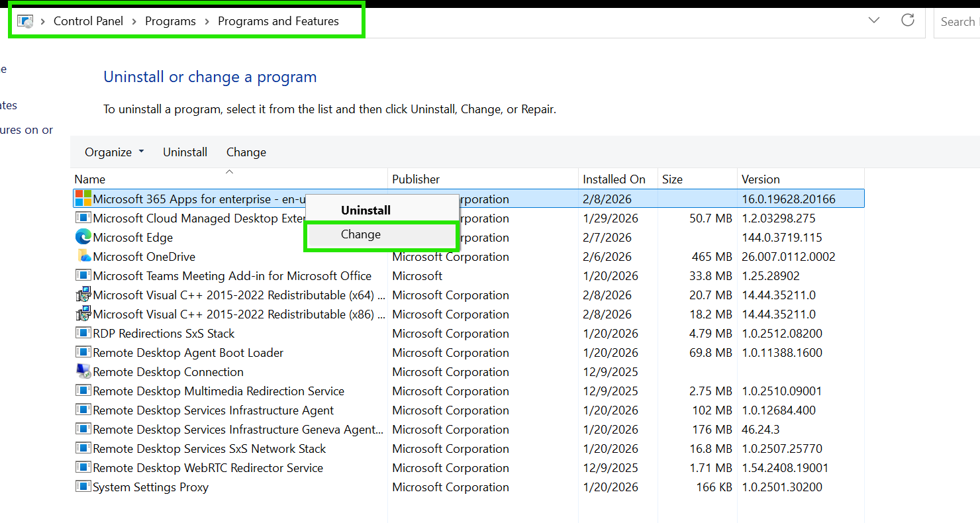This screenshot has height=523, width=980.
Task: Click the System Settings Proxy icon
Action: (83, 487)
